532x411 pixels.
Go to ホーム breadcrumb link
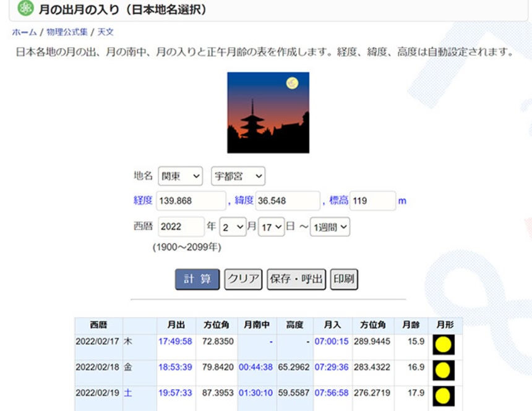[24, 32]
